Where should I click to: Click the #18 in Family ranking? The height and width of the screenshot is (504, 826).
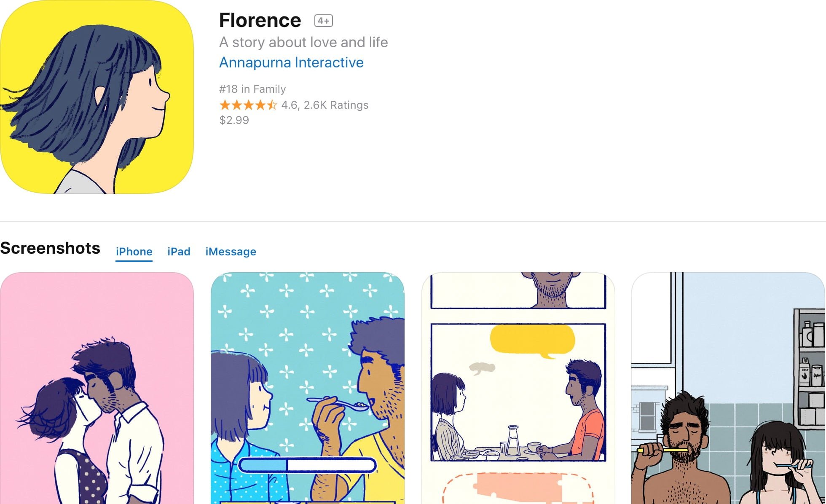(252, 89)
